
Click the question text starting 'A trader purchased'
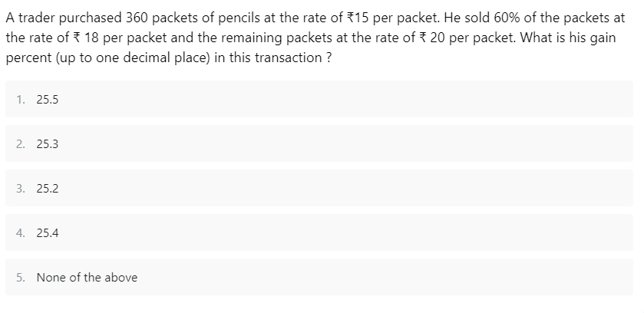coord(315,38)
